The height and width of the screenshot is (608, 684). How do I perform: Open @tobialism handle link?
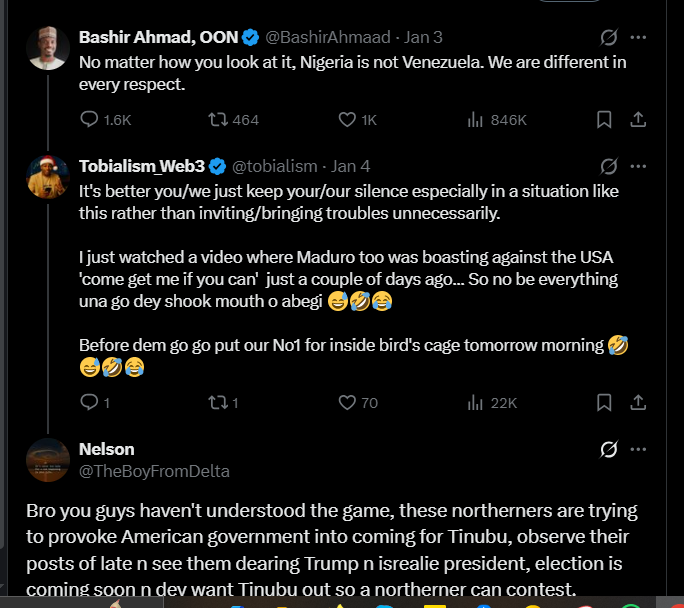coord(275,166)
